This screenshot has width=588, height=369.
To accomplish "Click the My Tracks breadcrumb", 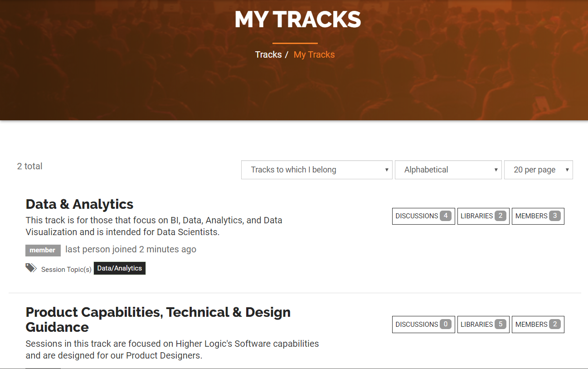I will click(x=314, y=54).
